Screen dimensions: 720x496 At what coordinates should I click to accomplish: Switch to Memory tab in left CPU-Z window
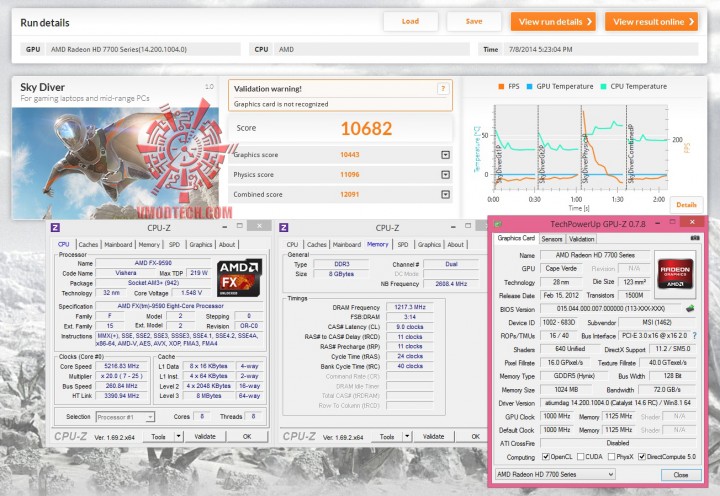tap(149, 244)
